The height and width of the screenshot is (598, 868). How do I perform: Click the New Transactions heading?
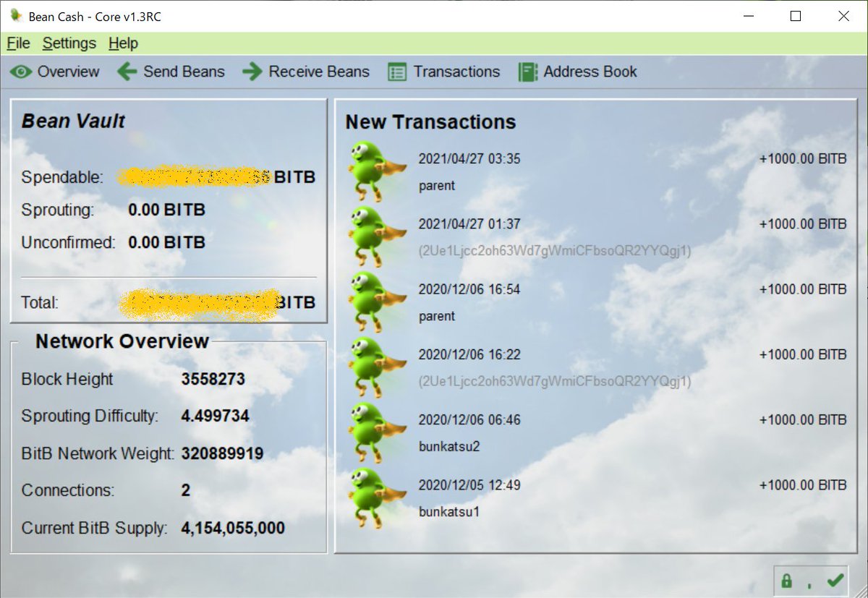tap(430, 122)
